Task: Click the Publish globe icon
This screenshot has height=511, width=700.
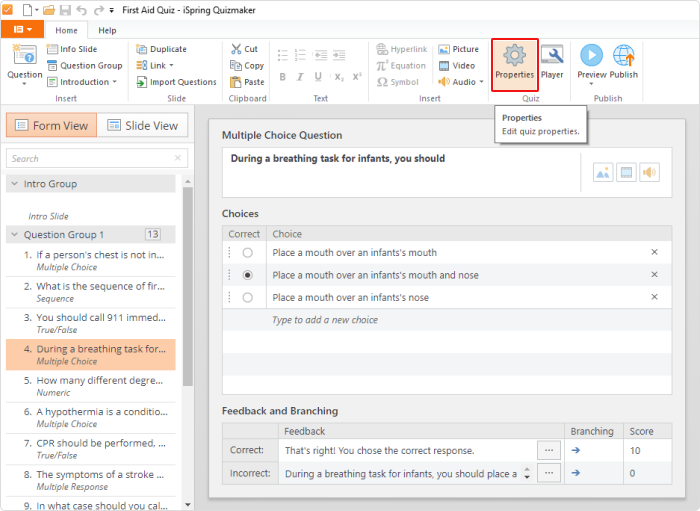Action: tap(624, 55)
